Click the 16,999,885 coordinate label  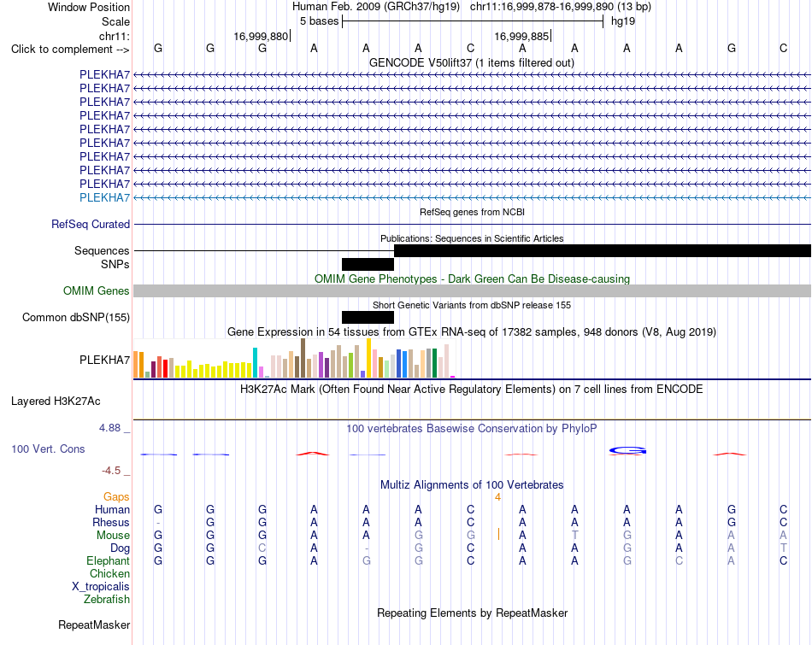[521, 36]
